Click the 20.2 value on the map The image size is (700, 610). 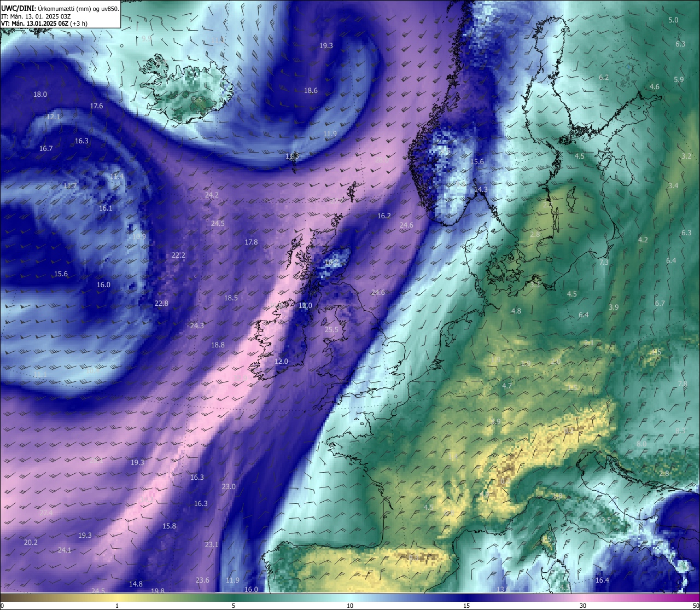[x=31, y=543]
